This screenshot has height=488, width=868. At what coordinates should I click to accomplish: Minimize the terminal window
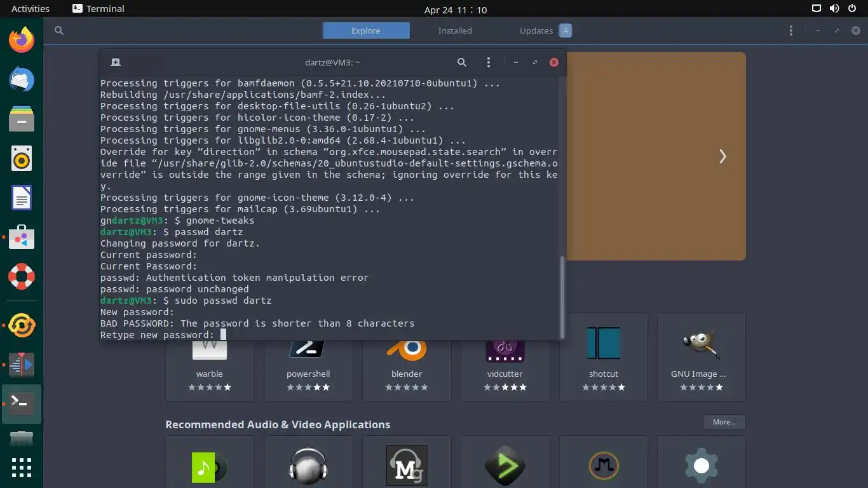(x=516, y=62)
